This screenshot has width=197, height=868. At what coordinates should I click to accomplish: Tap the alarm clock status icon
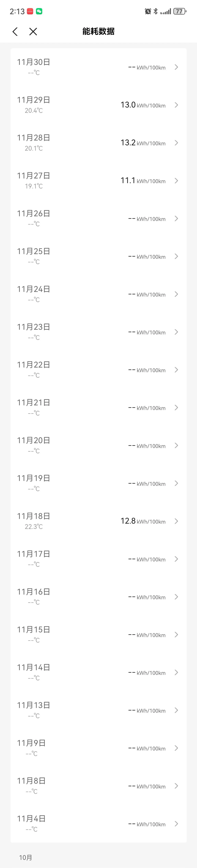pyautogui.click(x=148, y=11)
